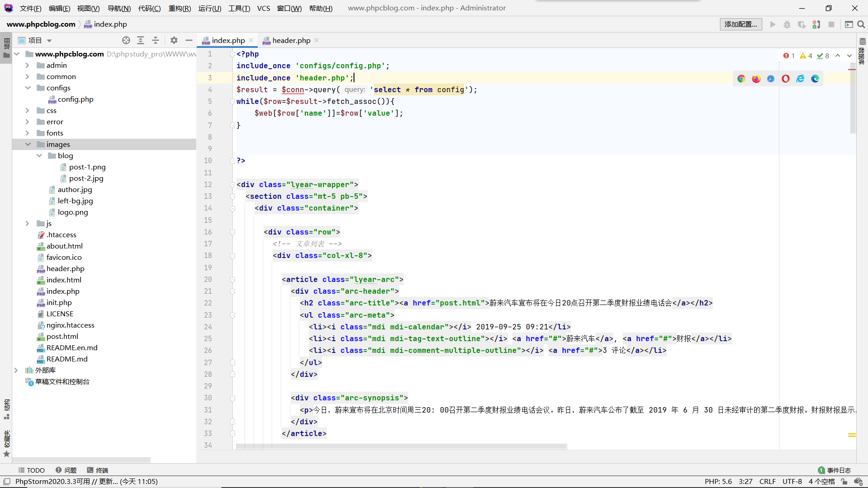Open the 终端 terminal tool window
This screenshot has height=488, width=868.
click(x=98, y=470)
